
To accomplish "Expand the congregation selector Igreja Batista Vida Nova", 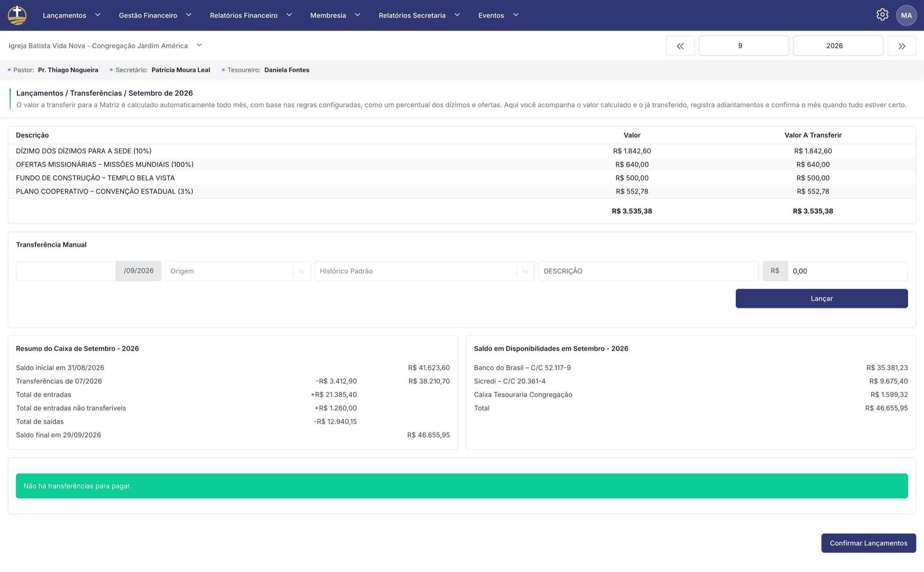I will click(105, 45).
